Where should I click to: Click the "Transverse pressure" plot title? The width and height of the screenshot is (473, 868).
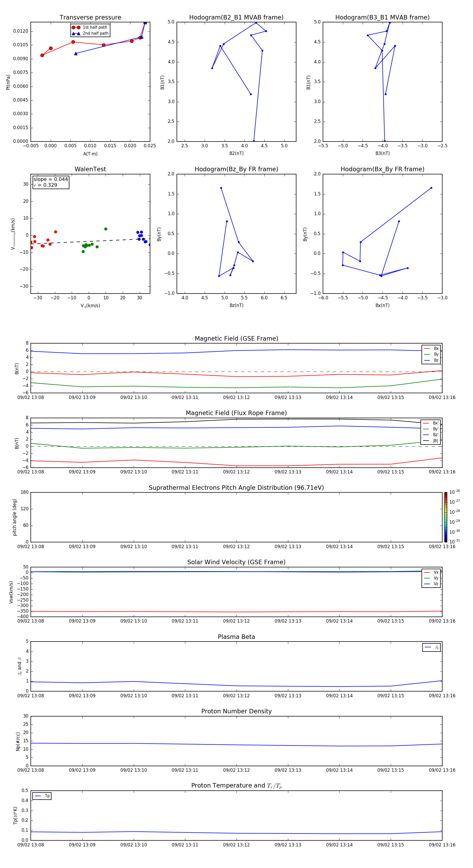(x=90, y=18)
